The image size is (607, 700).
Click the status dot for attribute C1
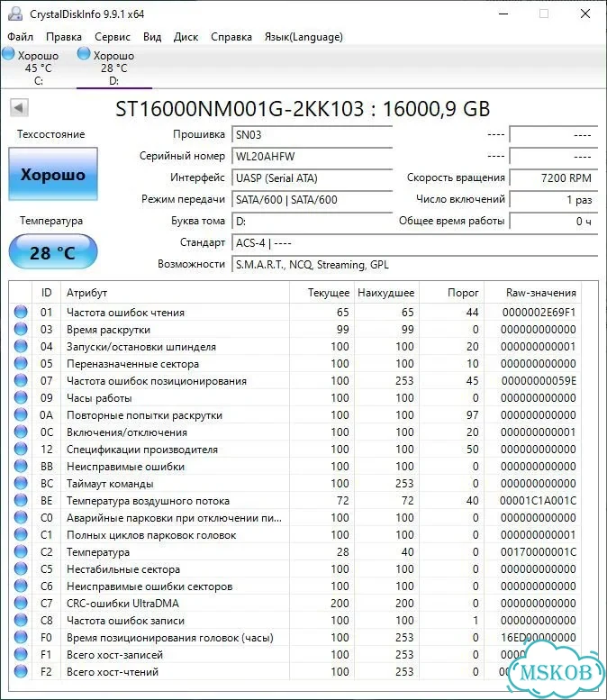(x=21, y=534)
